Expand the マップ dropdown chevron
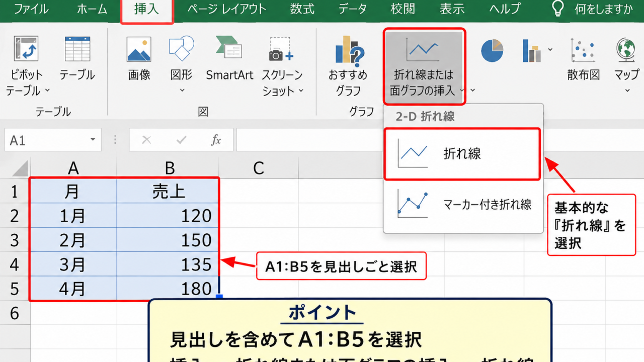This screenshot has width=644, height=362. point(628,91)
